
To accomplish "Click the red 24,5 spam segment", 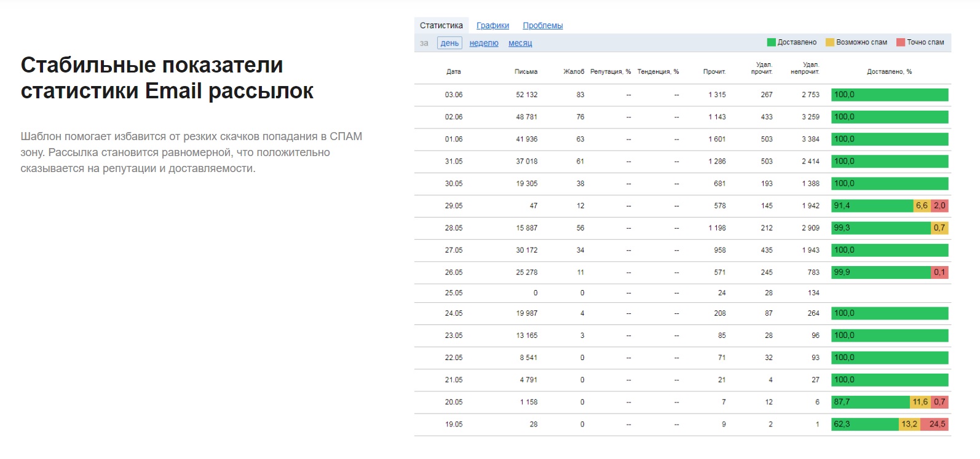I will pos(935,425).
